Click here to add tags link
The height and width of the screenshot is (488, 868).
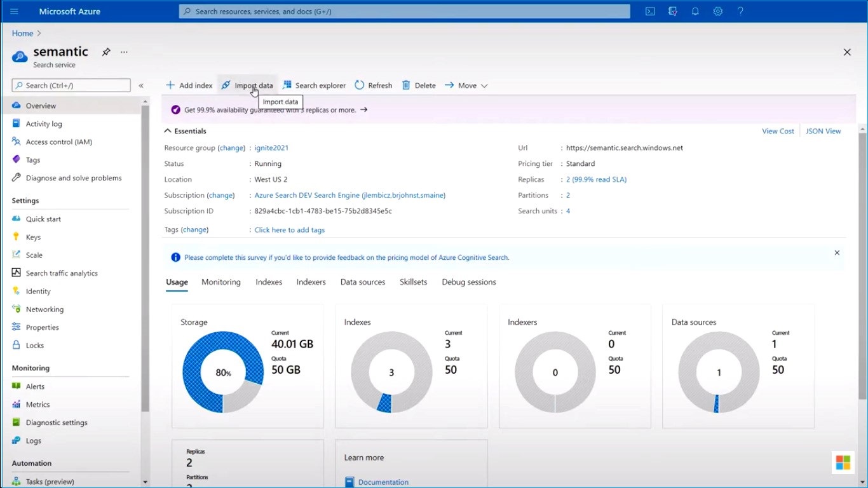coord(290,230)
